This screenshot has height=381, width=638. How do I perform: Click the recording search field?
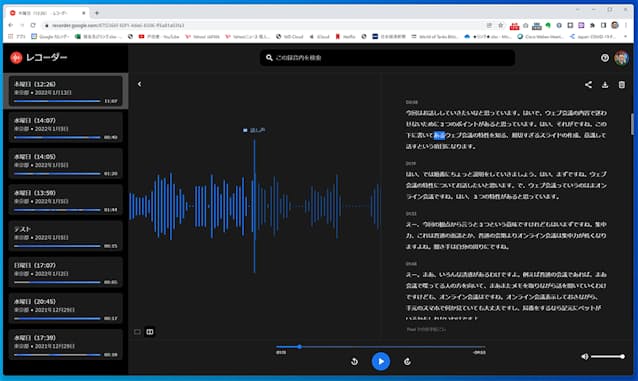pyautogui.click(x=387, y=58)
